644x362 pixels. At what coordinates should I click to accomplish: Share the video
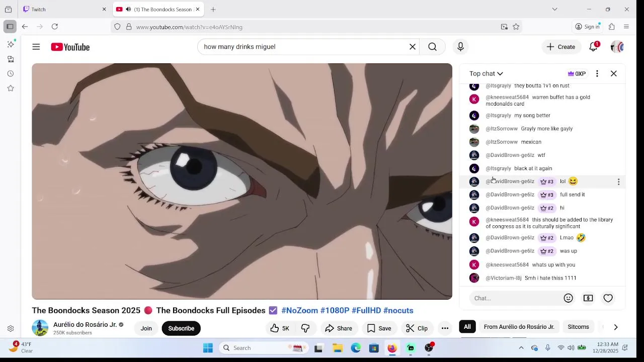(338, 328)
